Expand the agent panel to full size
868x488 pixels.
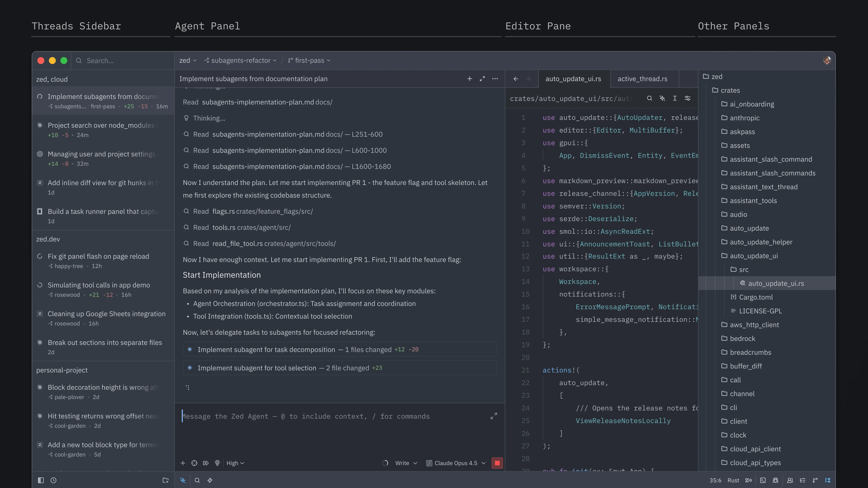(x=482, y=79)
